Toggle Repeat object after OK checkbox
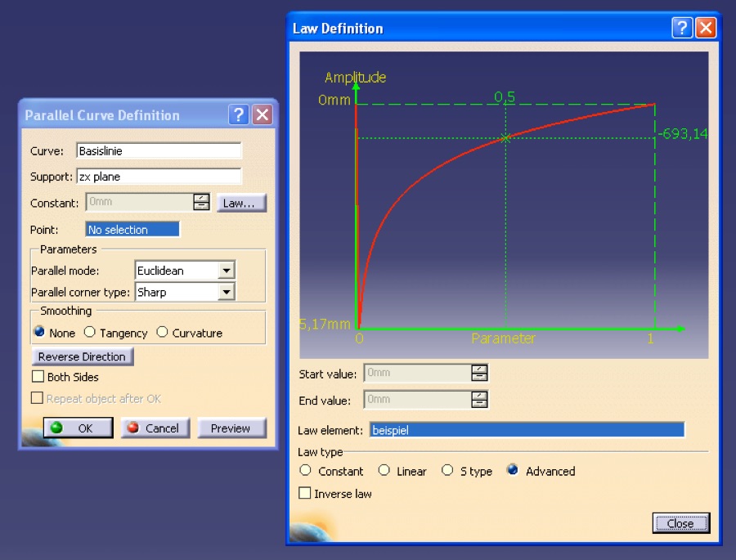Screen dimensions: 736x560 (x=37, y=398)
